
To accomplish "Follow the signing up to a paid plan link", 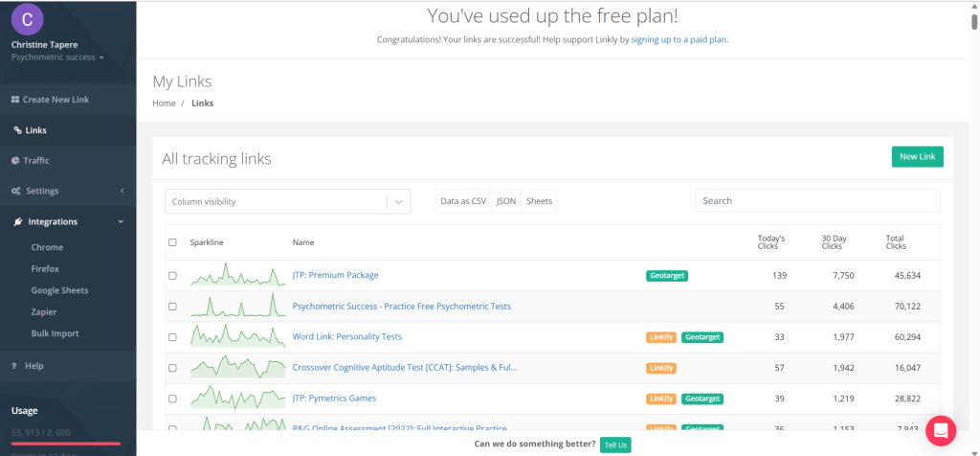I will [x=679, y=40].
